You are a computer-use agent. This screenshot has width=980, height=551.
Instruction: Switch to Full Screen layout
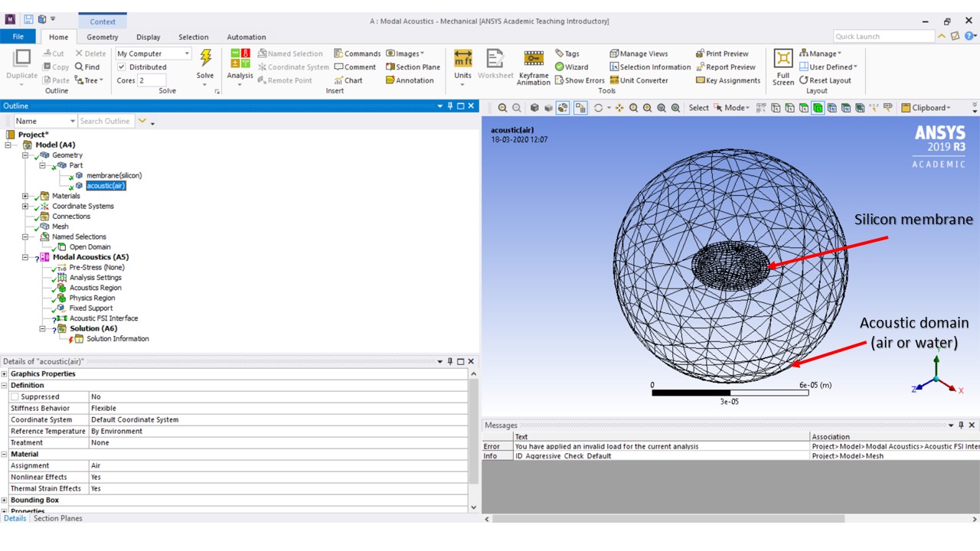point(783,67)
